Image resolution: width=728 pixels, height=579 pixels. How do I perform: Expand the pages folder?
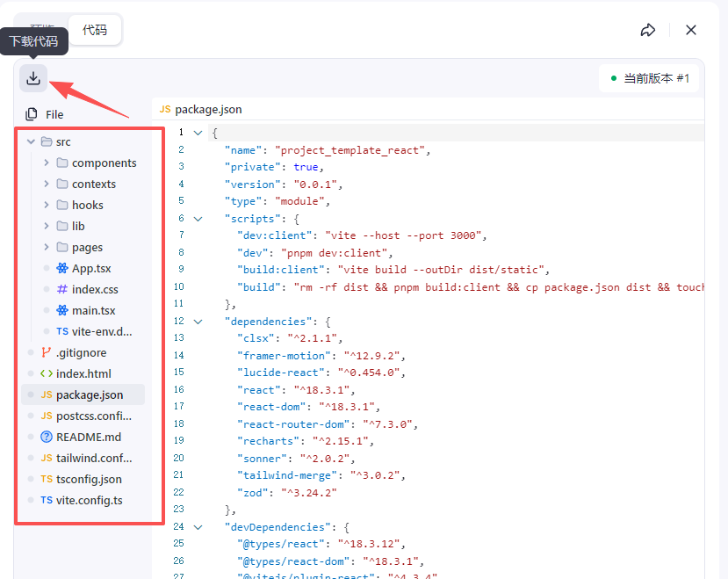(x=47, y=247)
